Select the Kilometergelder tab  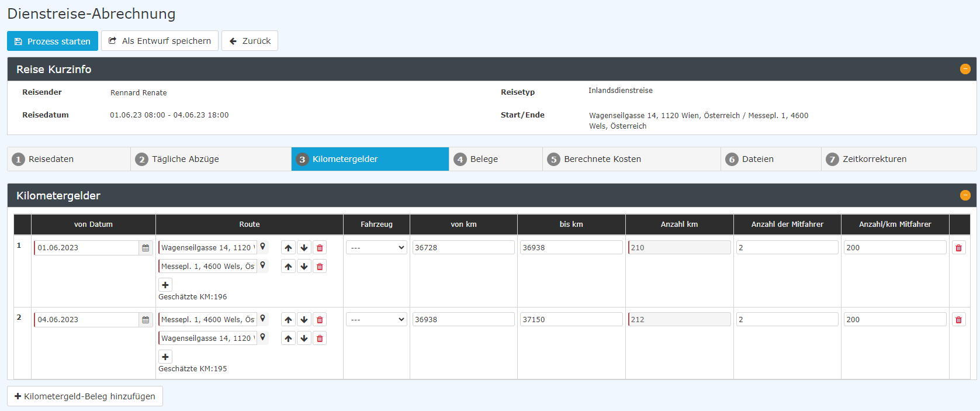click(x=370, y=159)
